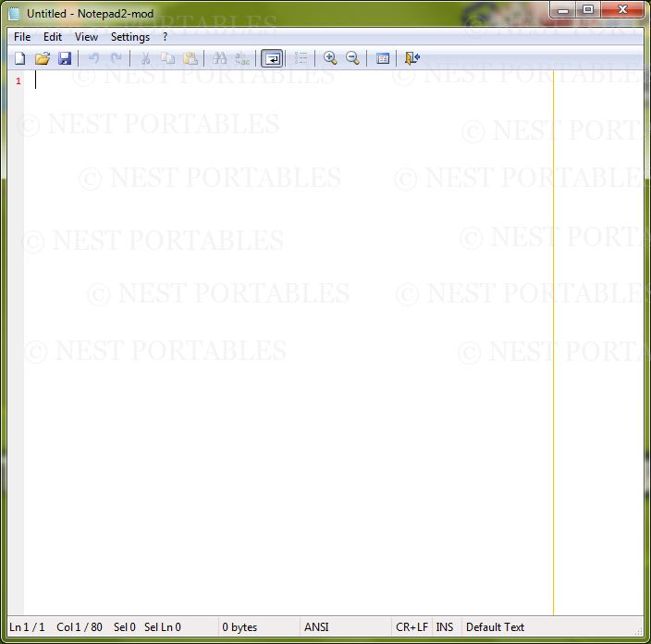Open the Settings menu
The width and height of the screenshot is (651, 644).
coord(130,37)
